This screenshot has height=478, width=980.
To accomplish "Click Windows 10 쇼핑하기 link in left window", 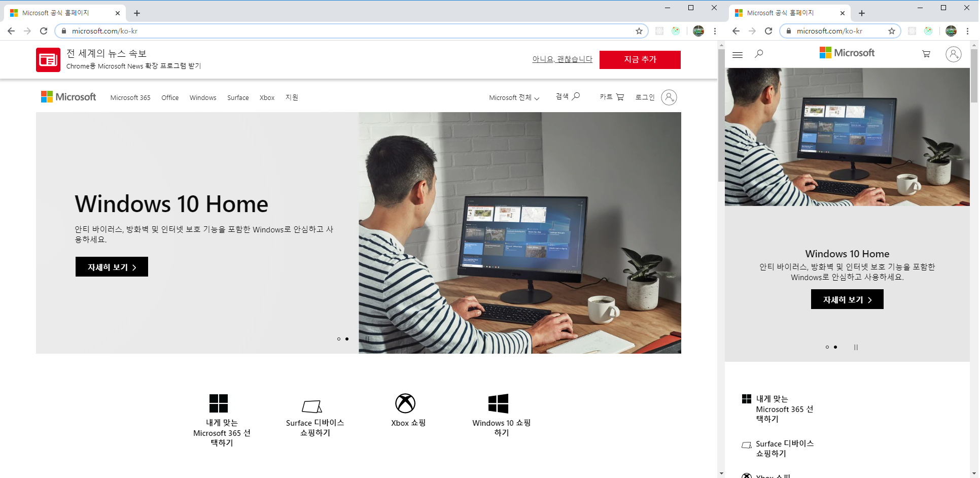I will point(501,427).
